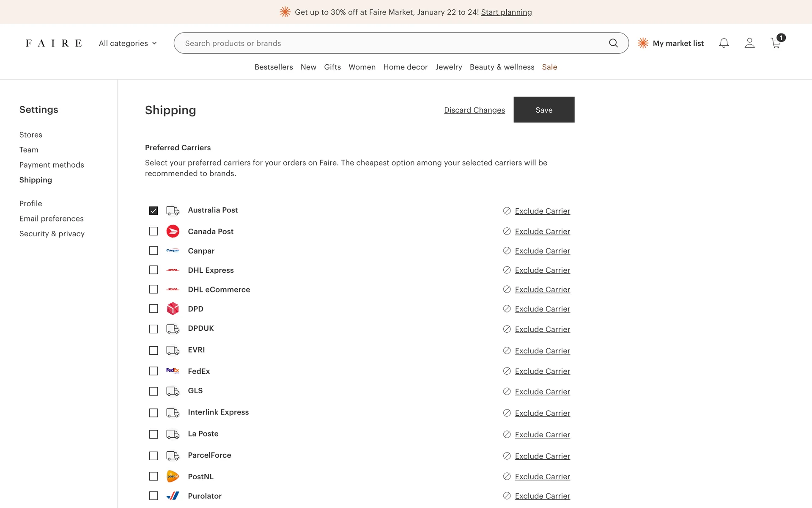The height and width of the screenshot is (508, 812).
Task: Open the shopping cart
Action: [x=776, y=43]
